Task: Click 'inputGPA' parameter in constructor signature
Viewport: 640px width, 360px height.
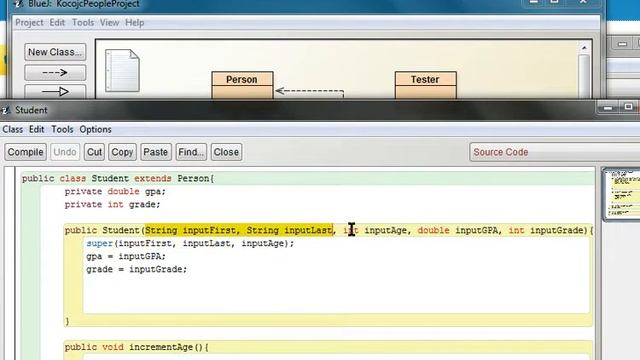Action: [x=476, y=230]
